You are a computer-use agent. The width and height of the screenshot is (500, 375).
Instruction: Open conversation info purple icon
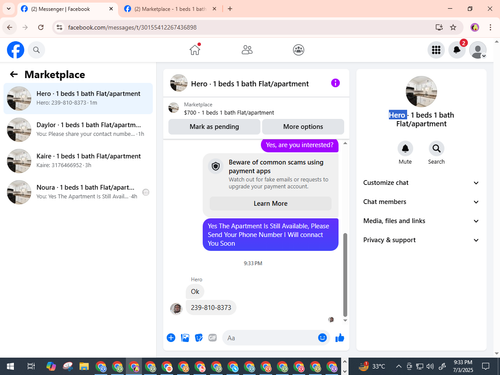(x=335, y=83)
